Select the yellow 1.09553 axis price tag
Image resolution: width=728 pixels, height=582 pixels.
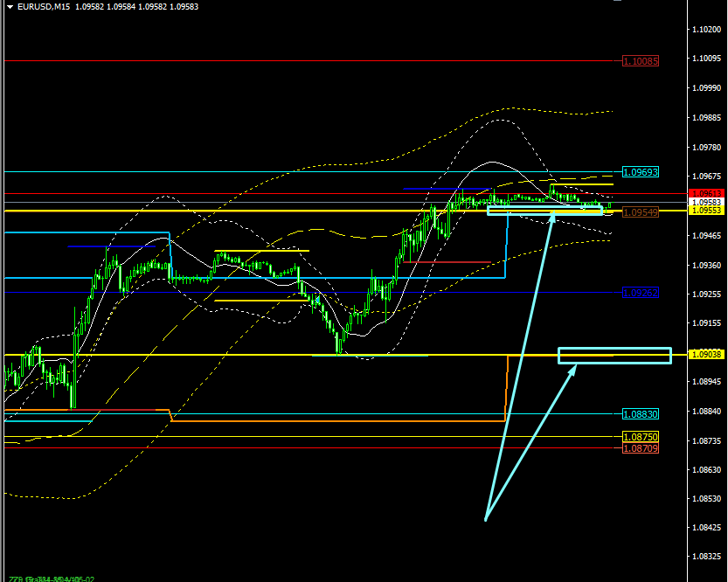[707, 211]
